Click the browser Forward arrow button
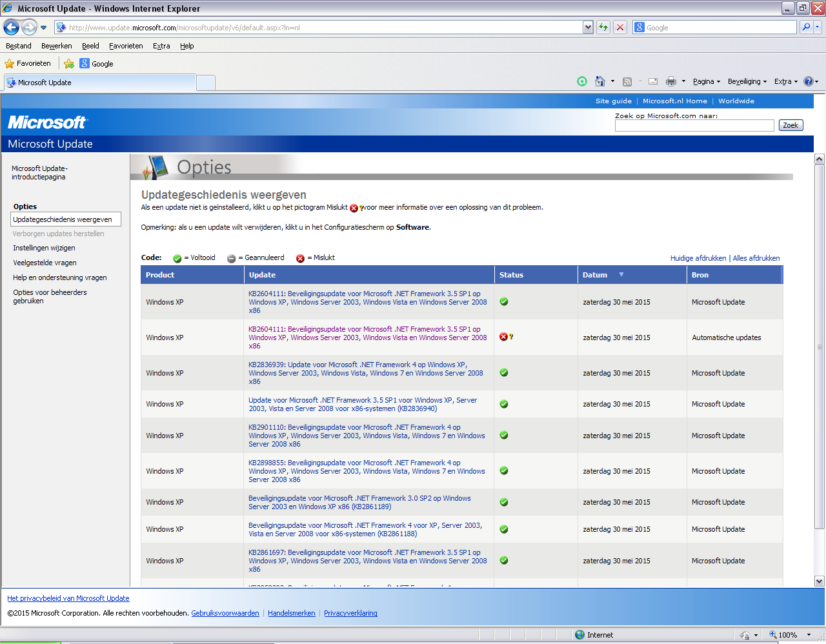 pos(29,27)
